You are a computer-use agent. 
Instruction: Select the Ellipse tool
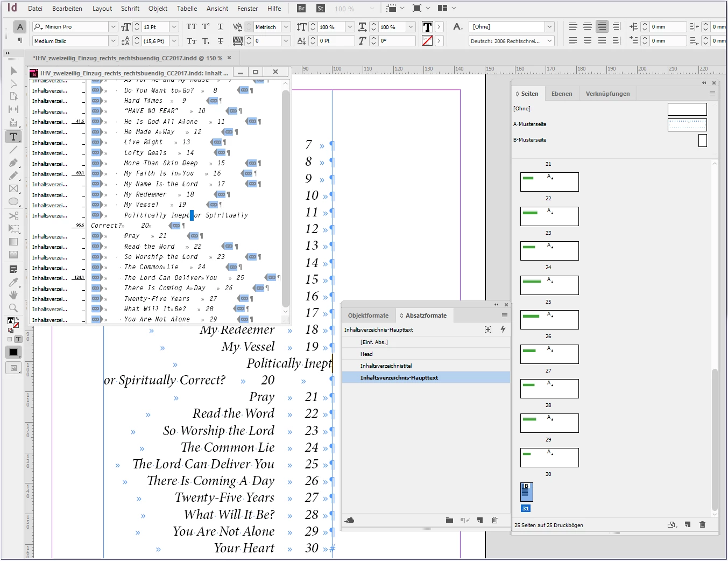[x=13, y=201]
